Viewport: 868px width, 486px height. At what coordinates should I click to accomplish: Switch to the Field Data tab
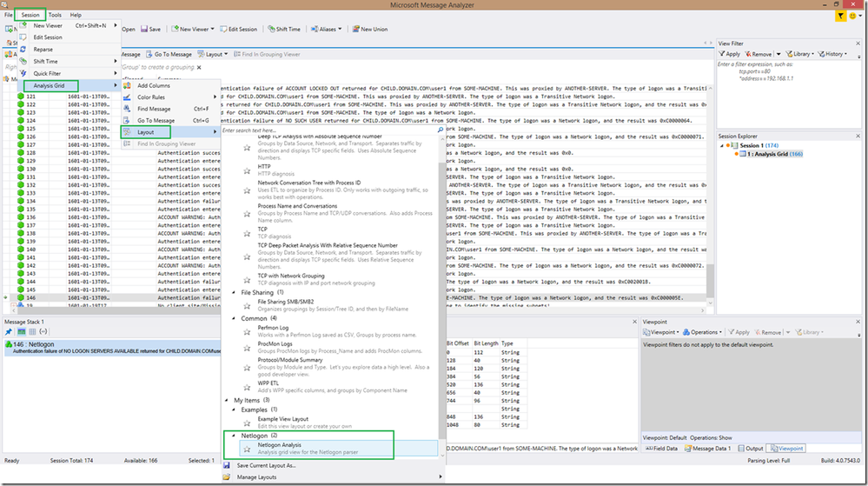click(x=661, y=449)
